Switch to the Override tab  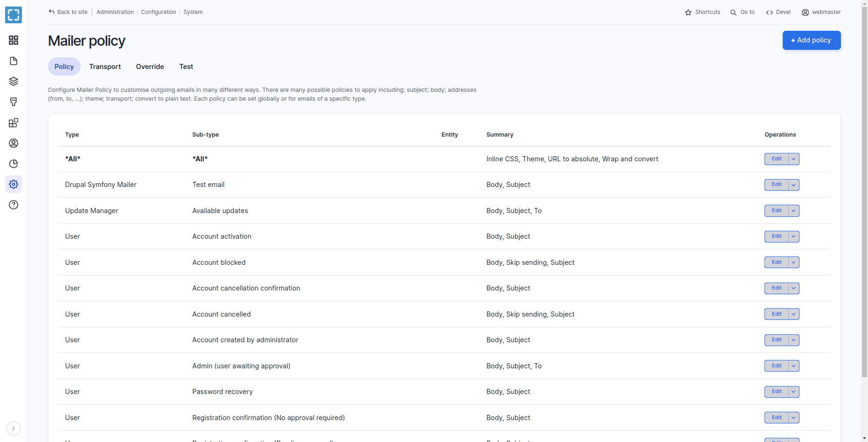point(150,67)
